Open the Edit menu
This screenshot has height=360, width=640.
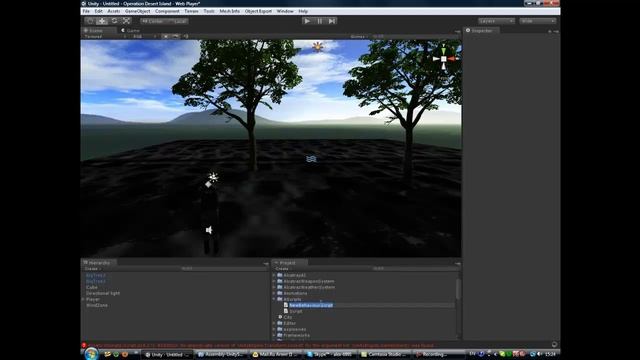pyautogui.click(x=98, y=11)
